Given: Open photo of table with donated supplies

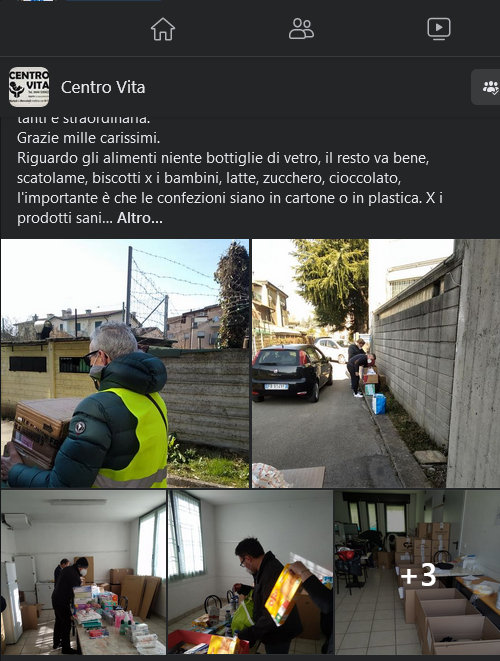Looking at the screenshot, I should (83, 572).
